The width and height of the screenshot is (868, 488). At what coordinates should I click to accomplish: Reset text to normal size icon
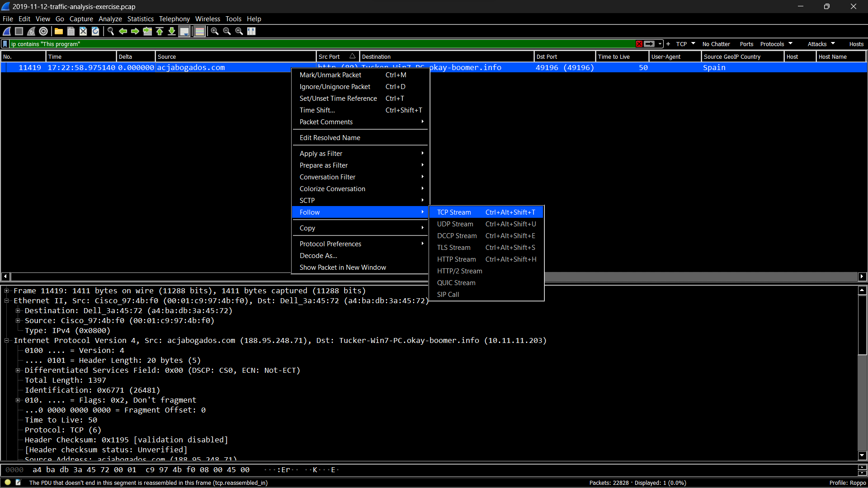239,31
